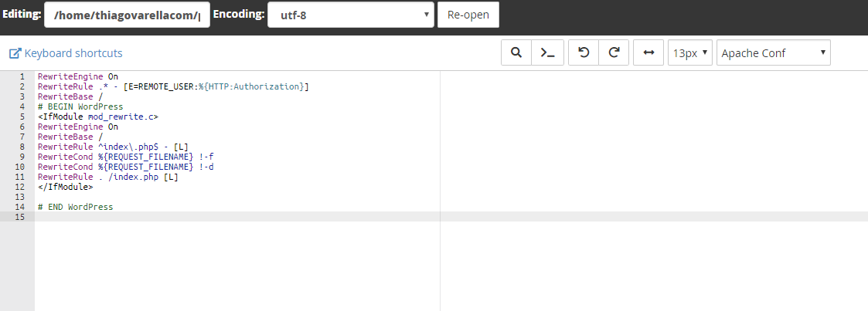Redo the last edit
This screenshot has width=868, height=311.
point(614,53)
